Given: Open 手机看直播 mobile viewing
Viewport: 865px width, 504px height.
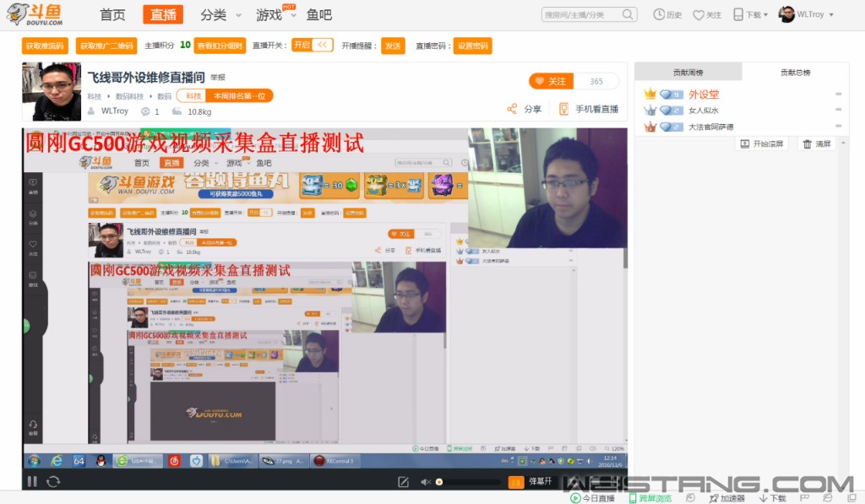Looking at the screenshot, I should [589, 109].
